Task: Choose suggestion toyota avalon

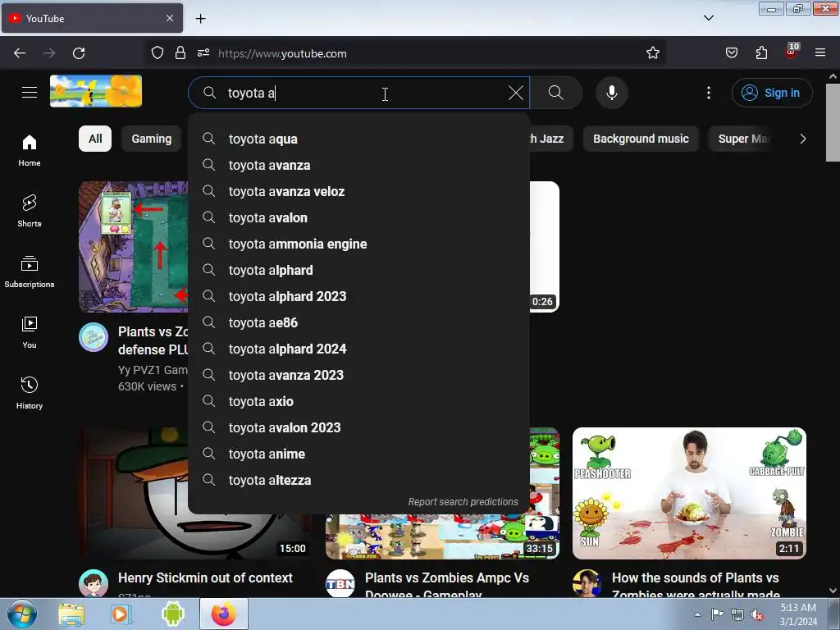Action: 358,217
